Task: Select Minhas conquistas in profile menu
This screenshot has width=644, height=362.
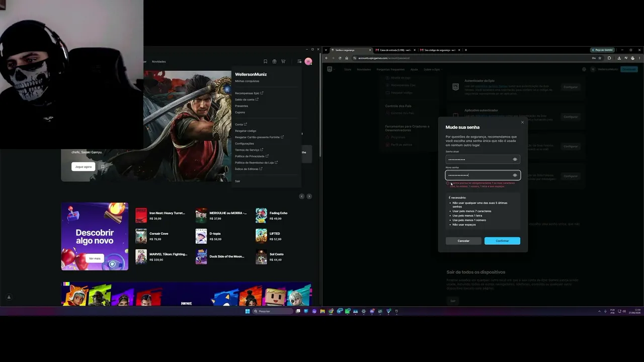Action: tap(247, 81)
